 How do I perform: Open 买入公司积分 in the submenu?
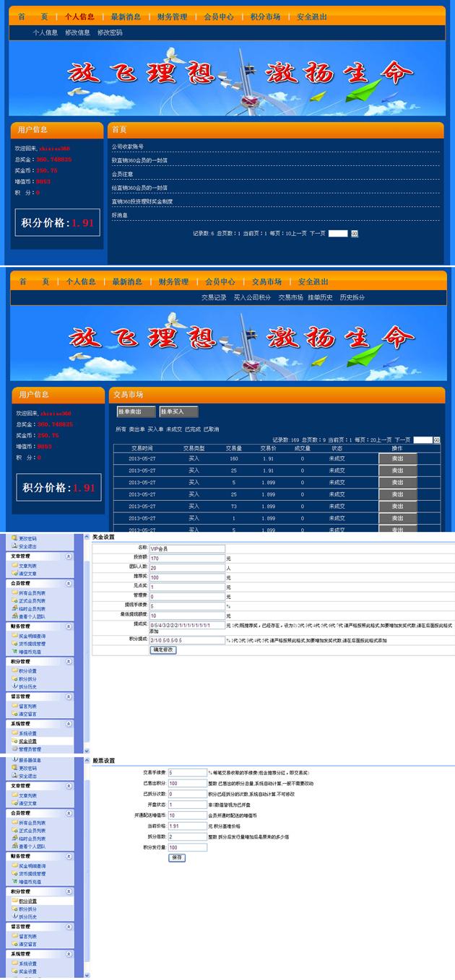click(252, 297)
